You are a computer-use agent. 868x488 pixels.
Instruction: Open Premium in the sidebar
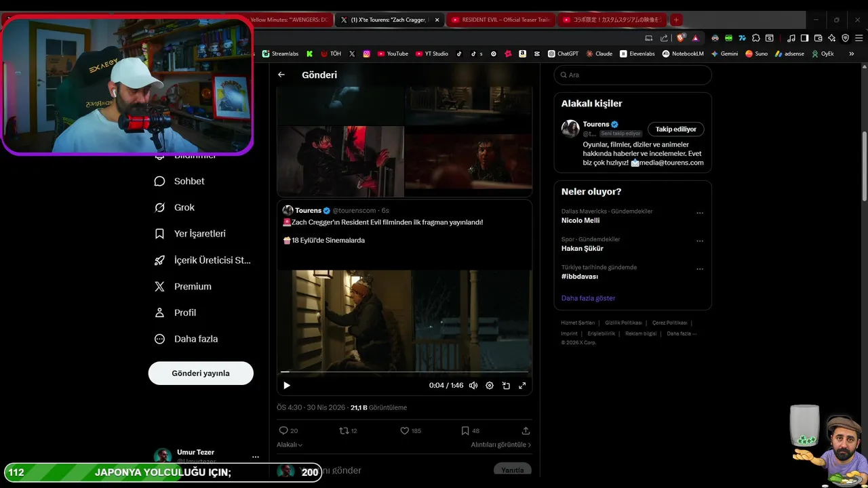(182, 287)
